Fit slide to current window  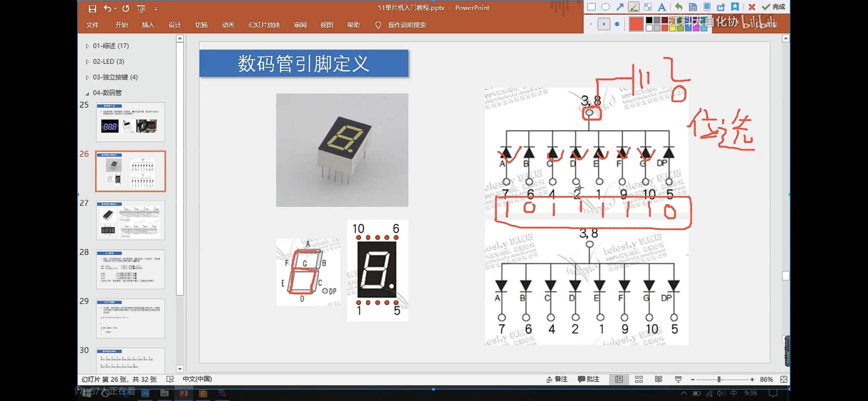pos(784,379)
